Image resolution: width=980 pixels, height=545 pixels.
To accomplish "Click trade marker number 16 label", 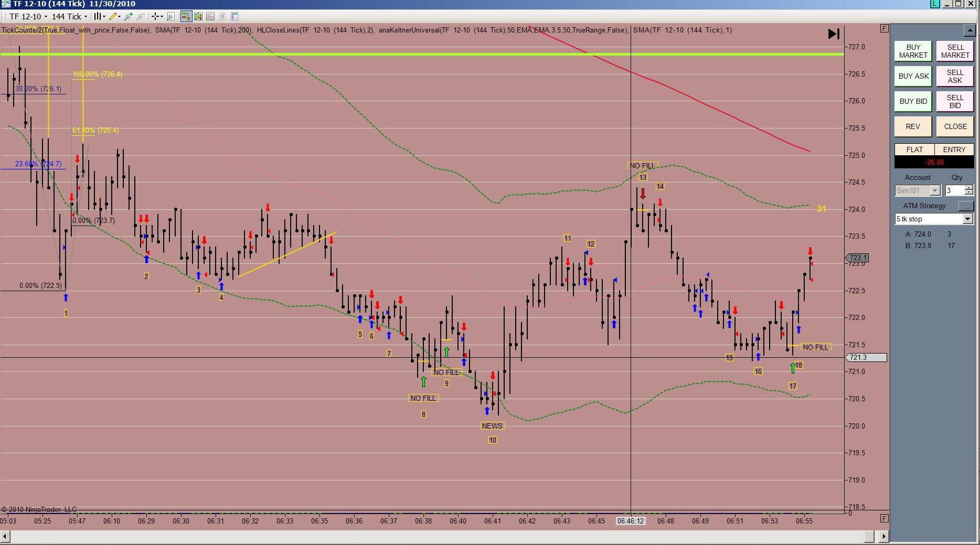I will click(758, 371).
